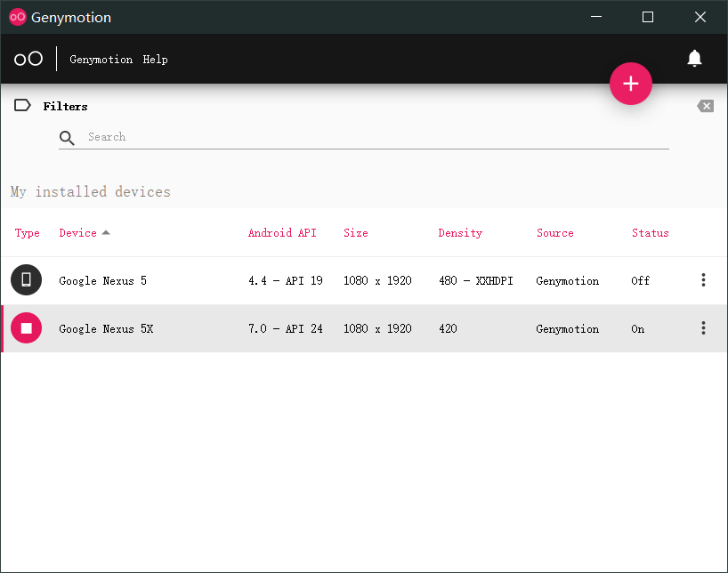Stop the running Google Nexus 5X device
728x573 pixels.
tap(27, 327)
